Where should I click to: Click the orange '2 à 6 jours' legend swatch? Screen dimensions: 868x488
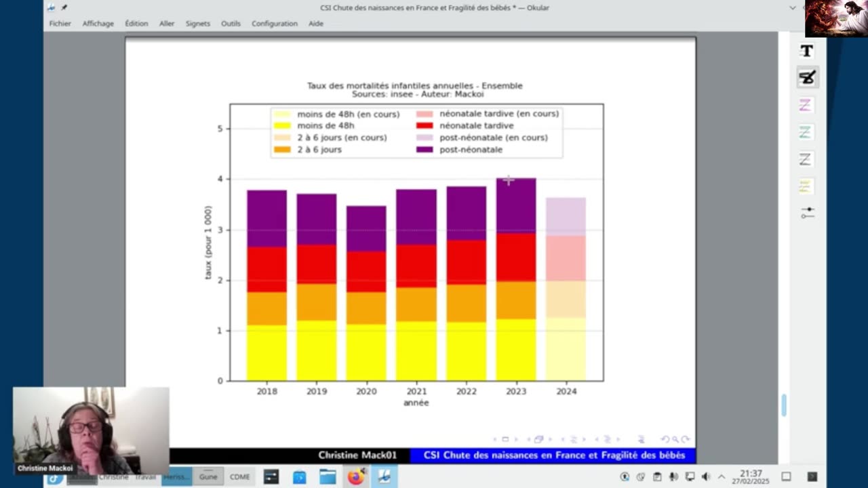[x=282, y=150]
